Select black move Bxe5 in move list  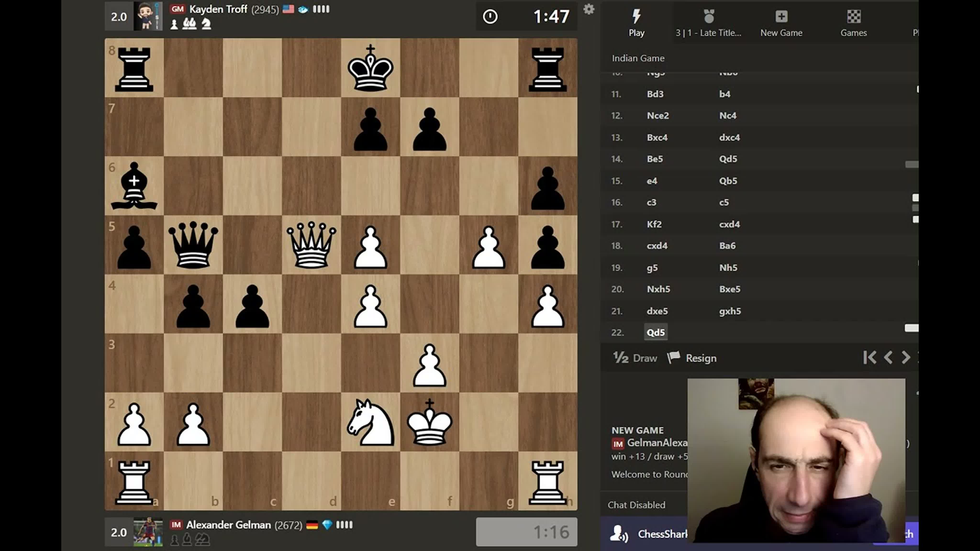coord(730,289)
